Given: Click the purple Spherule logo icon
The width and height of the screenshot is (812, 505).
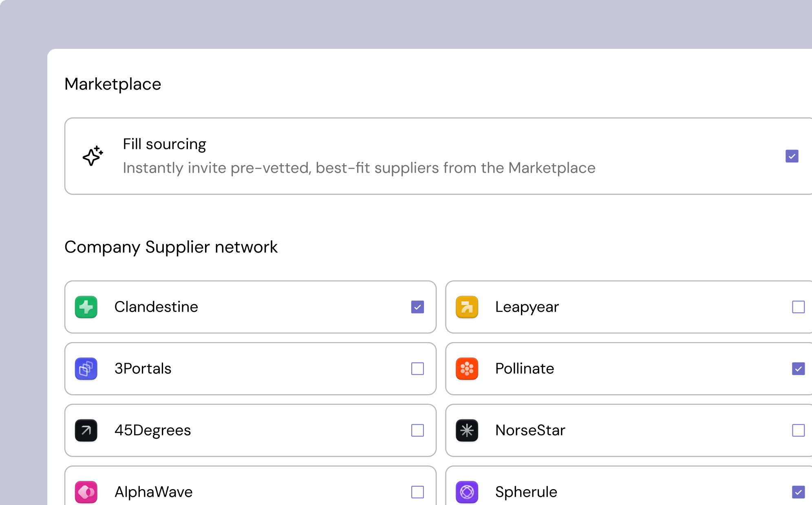Looking at the screenshot, I should 467,492.
